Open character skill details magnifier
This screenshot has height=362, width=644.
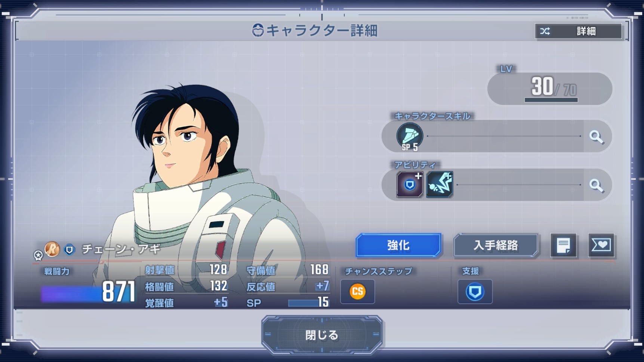596,137
